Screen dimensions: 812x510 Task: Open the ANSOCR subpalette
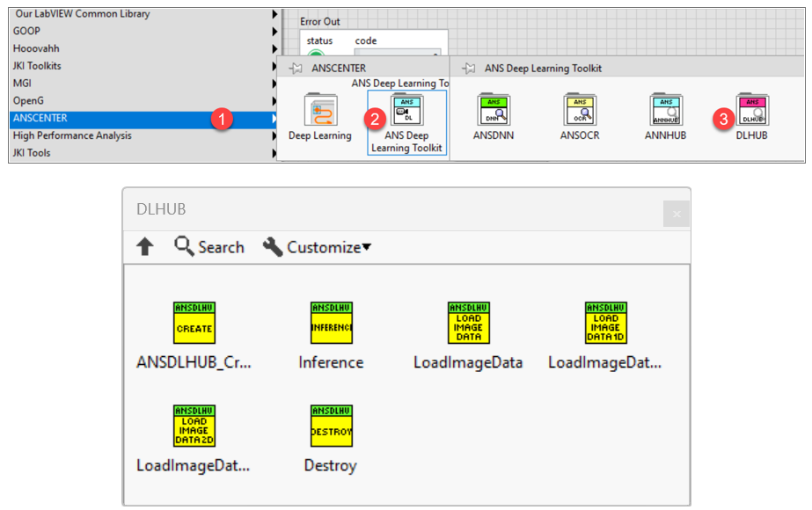[579, 111]
